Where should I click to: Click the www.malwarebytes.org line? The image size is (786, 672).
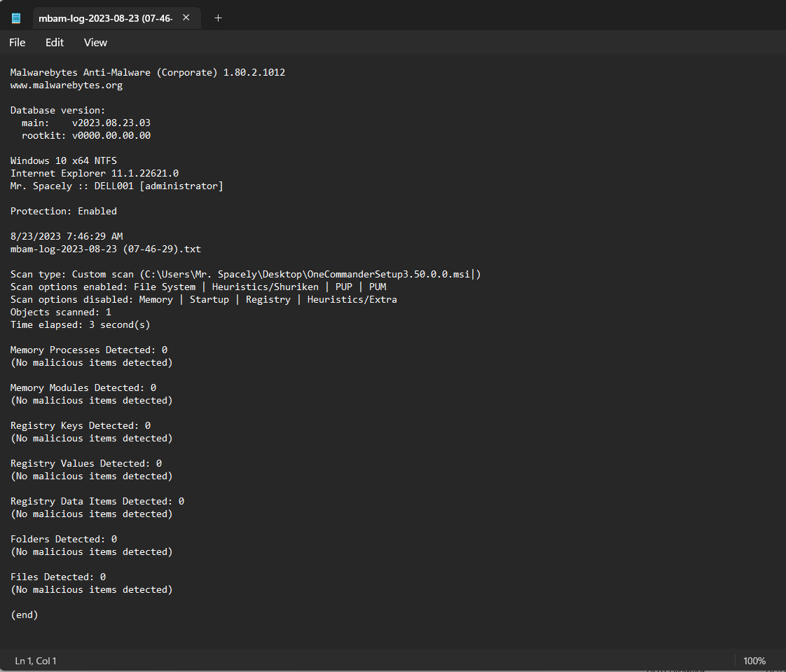(66, 85)
